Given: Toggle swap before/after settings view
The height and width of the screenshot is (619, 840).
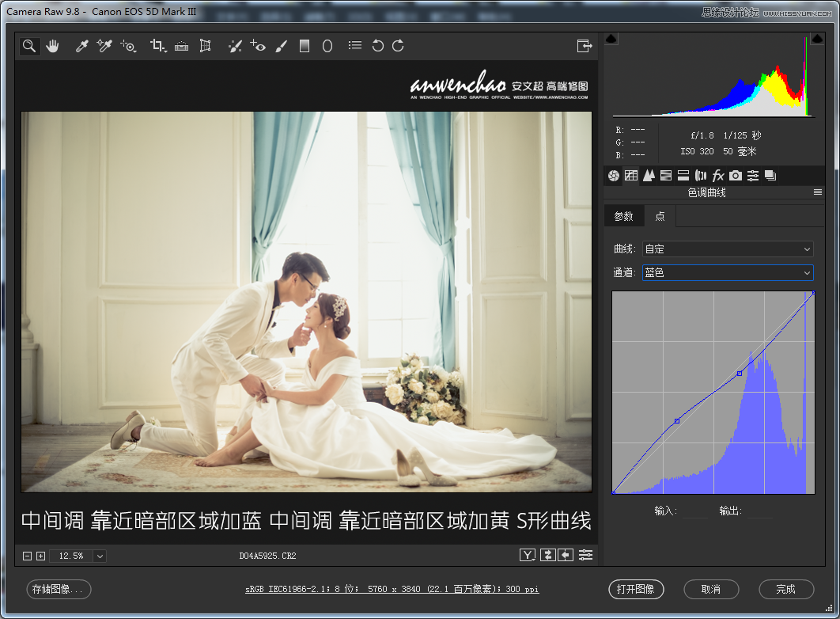Looking at the screenshot, I should (x=547, y=555).
